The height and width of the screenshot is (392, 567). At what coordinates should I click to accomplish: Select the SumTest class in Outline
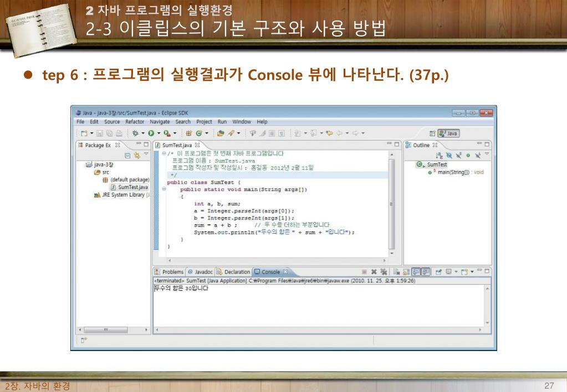(x=432, y=164)
